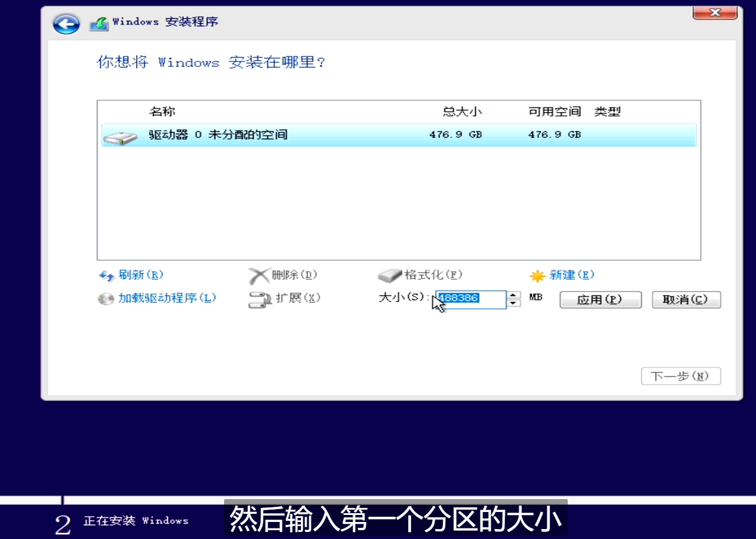
Task: Click the New (新建) star icon
Action: point(537,274)
